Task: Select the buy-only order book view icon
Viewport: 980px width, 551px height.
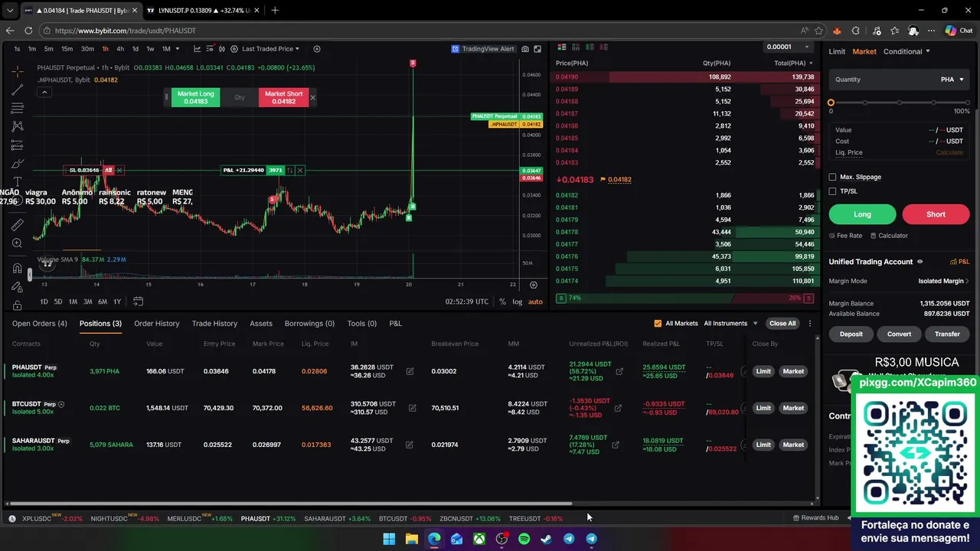Action: point(590,47)
